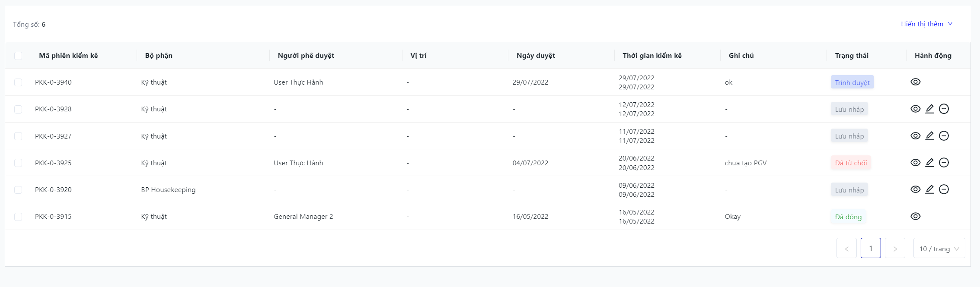
Task: Click the previous page arrow
Action: pyautogui.click(x=846, y=249)
